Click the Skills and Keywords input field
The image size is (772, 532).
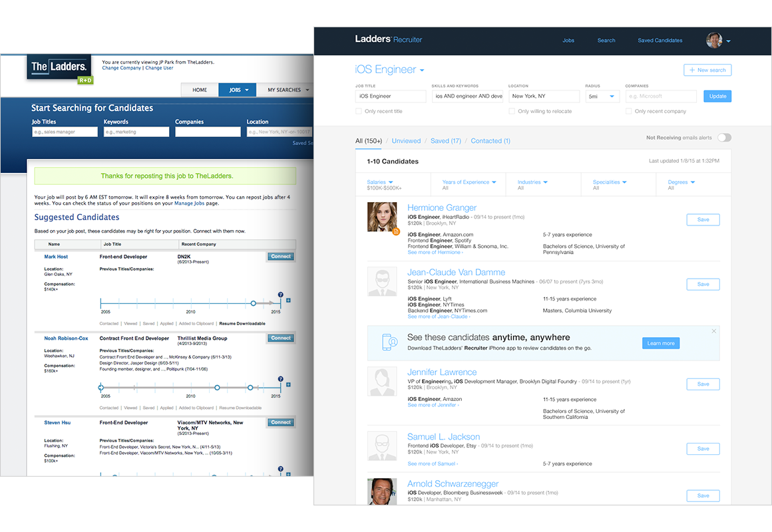click(x=467, y=96)
